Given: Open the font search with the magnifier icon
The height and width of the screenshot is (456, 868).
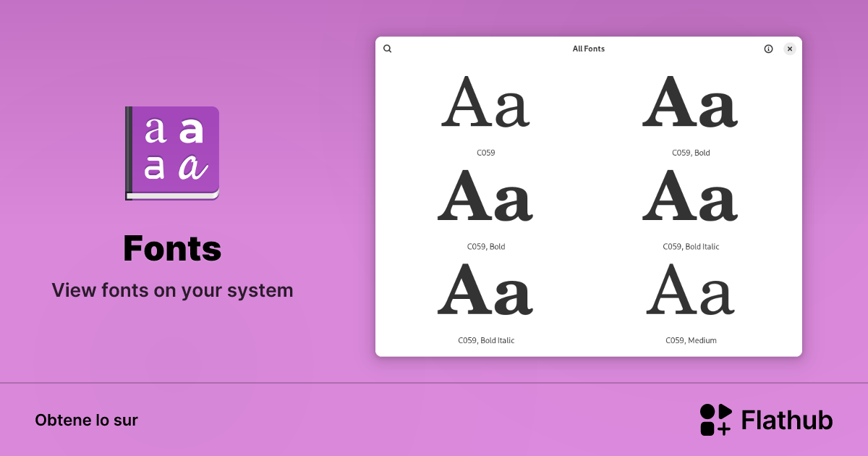Looking at the screenshot, I should pyautogui.click(x=388, y=48).
